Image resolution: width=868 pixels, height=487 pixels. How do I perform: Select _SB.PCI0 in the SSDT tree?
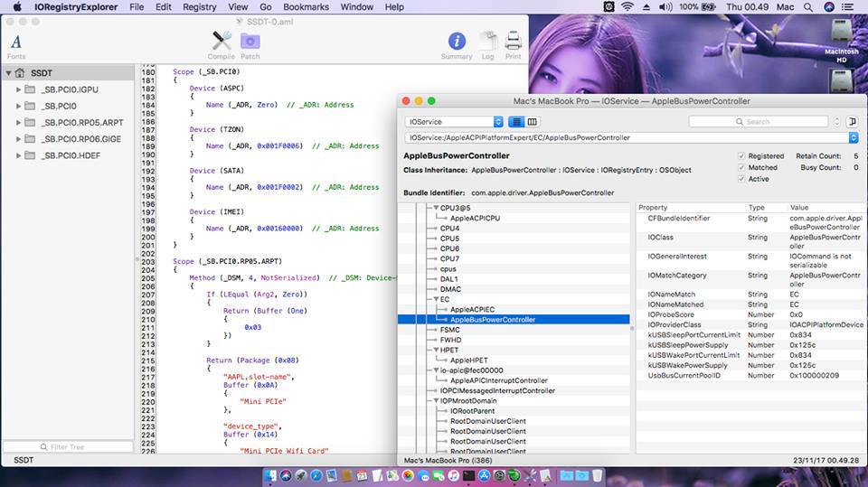click(x=60, y=106)
